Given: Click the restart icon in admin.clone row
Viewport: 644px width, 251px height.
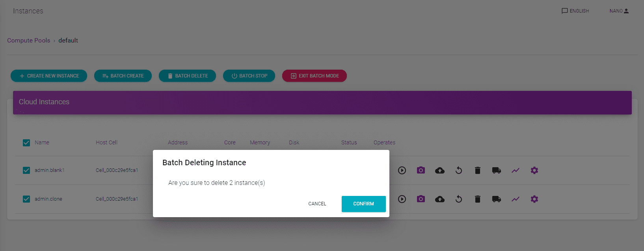Looking at the screenshot, I should (x=458, y=199).
